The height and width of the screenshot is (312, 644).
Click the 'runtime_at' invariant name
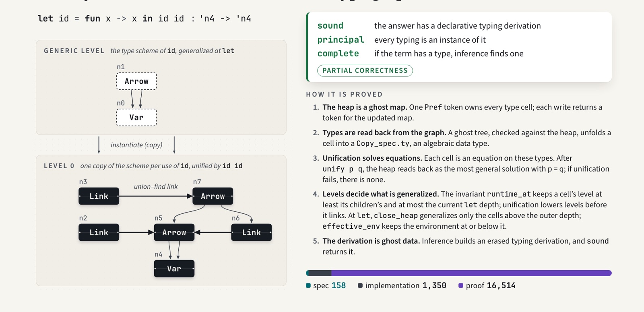pyautogui.click(x=509, y=194)
